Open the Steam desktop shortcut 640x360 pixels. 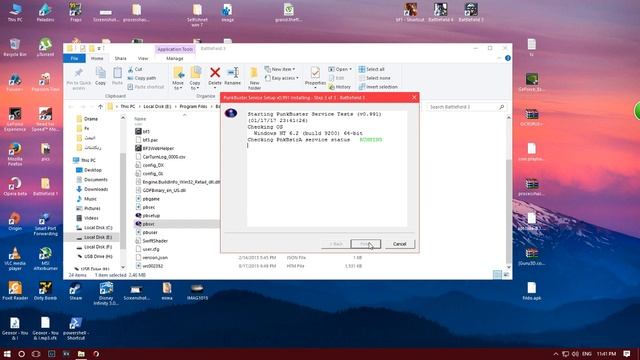point(75,291)
